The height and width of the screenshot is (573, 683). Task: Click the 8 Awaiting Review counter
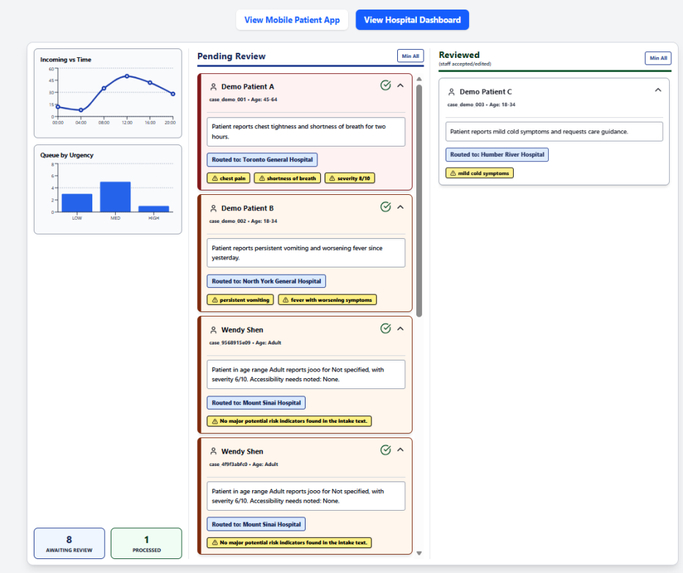[69, 543]
